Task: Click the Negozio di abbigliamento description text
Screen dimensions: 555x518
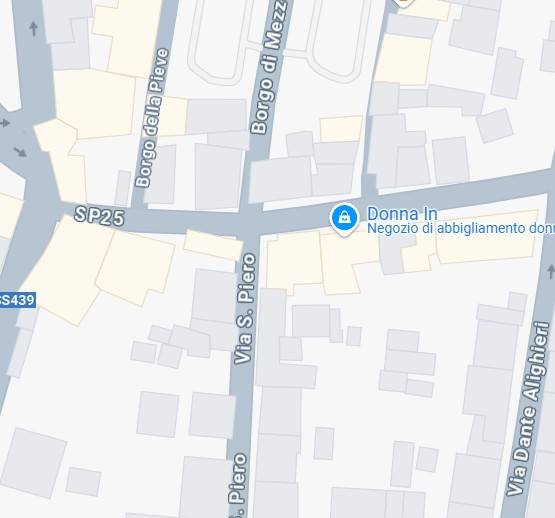Action: pos(461,228)
